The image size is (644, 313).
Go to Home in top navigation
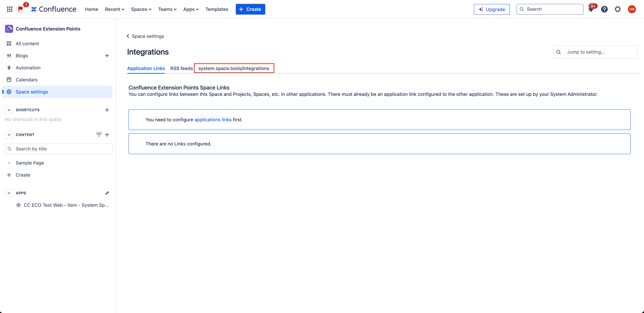click(91, 9)
